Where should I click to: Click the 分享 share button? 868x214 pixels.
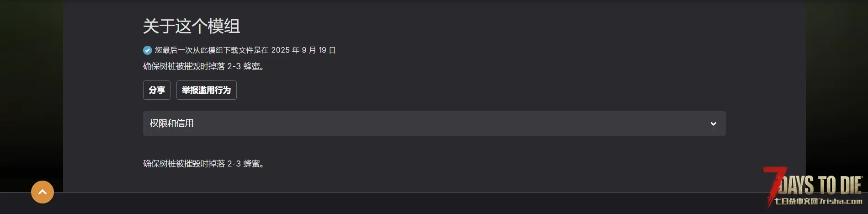click(157, 90)
